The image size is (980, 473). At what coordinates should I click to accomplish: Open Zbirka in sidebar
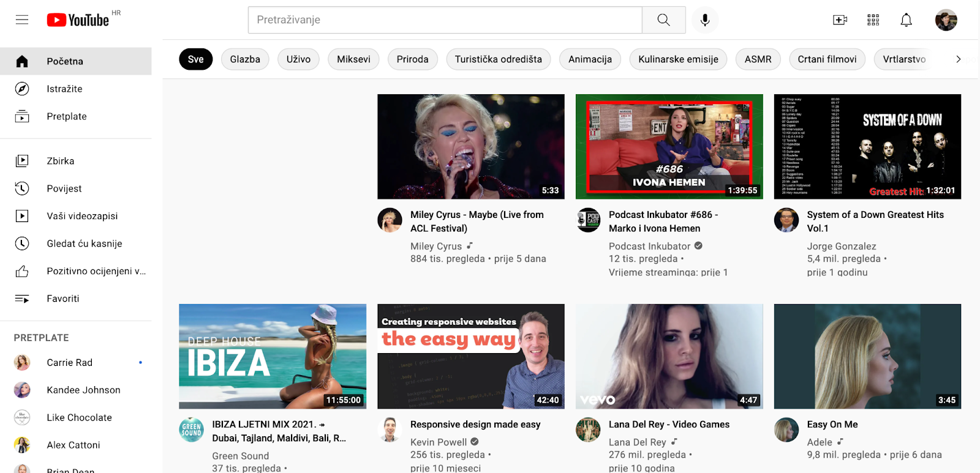click(x=76, y=161)
